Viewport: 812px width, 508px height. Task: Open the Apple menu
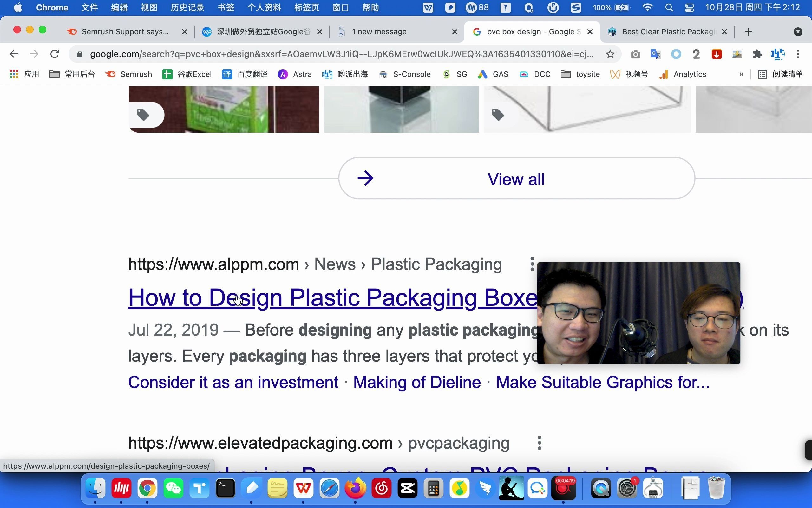tap(18, 7)
